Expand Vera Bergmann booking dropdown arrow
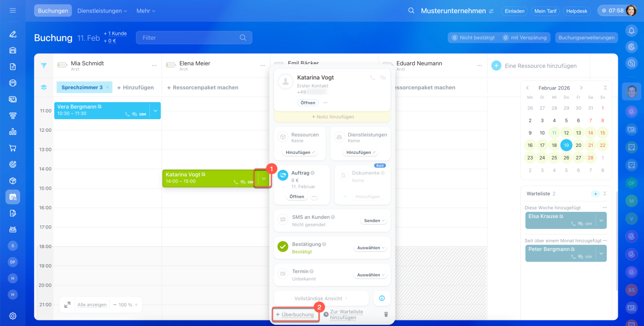Image resolution: width=644 pixels, height=326 pixels. coord(155,111)
